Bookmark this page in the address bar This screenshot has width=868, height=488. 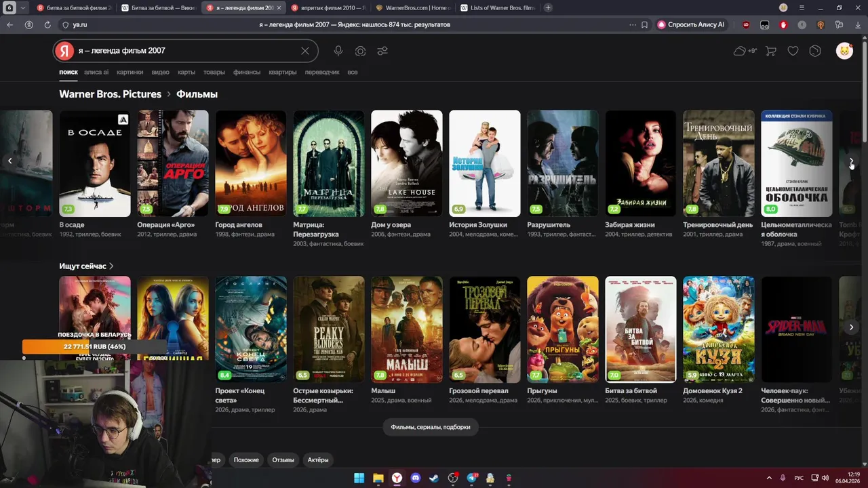[x=644, y=24]
